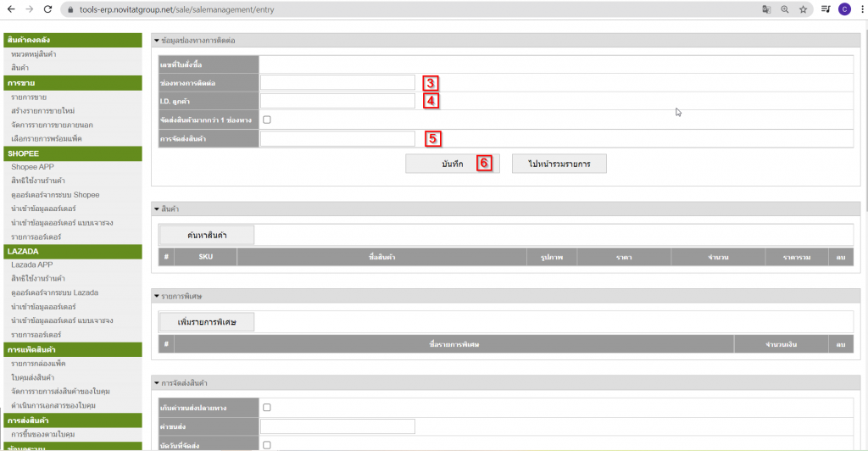Click the ค้นหาสินค้า product search button

pos(207,235)
